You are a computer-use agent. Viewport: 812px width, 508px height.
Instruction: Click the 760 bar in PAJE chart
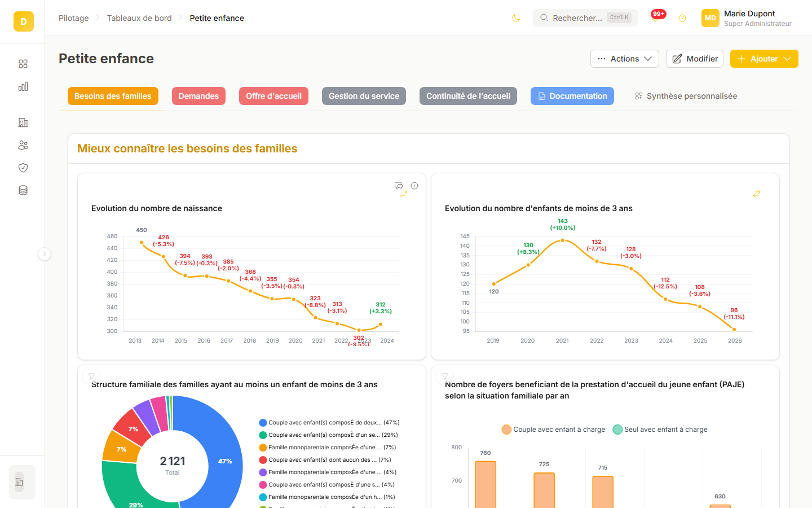point(486,484)
